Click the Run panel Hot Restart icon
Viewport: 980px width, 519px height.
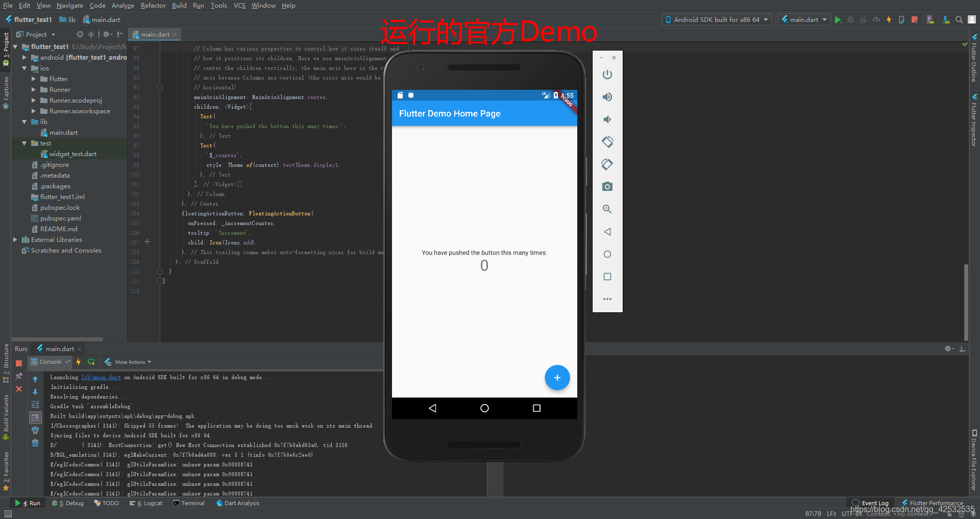91,362
